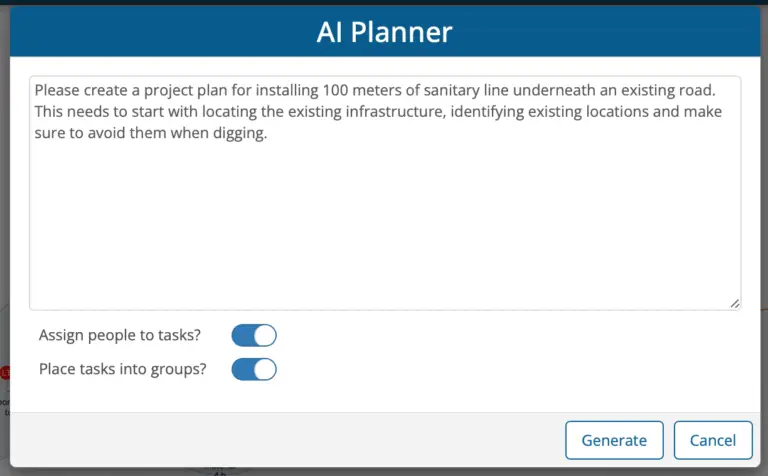Click the text area resize grip
Viewport: 768px width, 476px height.
pyautogui.click(x=735, y=303)
